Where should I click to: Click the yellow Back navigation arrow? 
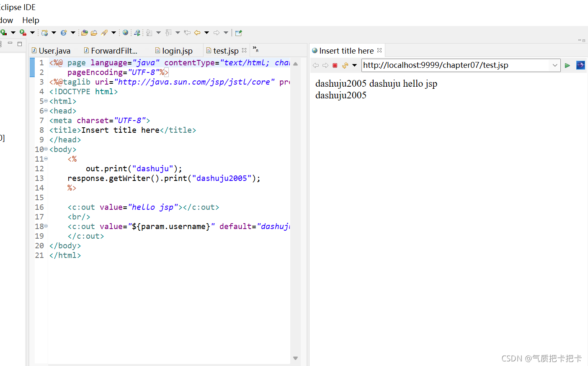tap(197, 33)
